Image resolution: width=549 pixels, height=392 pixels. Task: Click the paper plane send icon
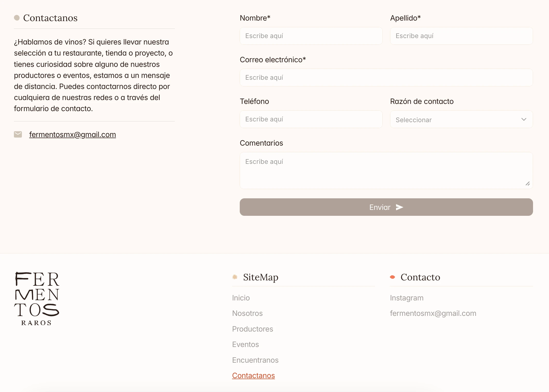coord(399,207)
